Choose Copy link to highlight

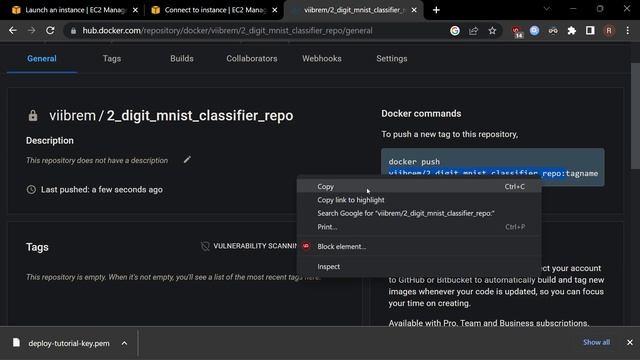point(419,200)
